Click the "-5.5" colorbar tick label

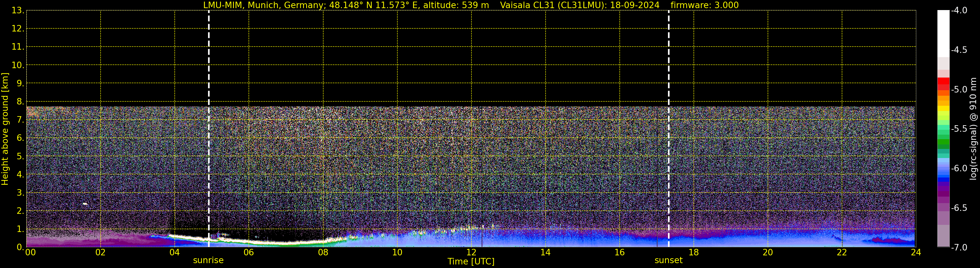pyautogui.click(x=959, y=129)
